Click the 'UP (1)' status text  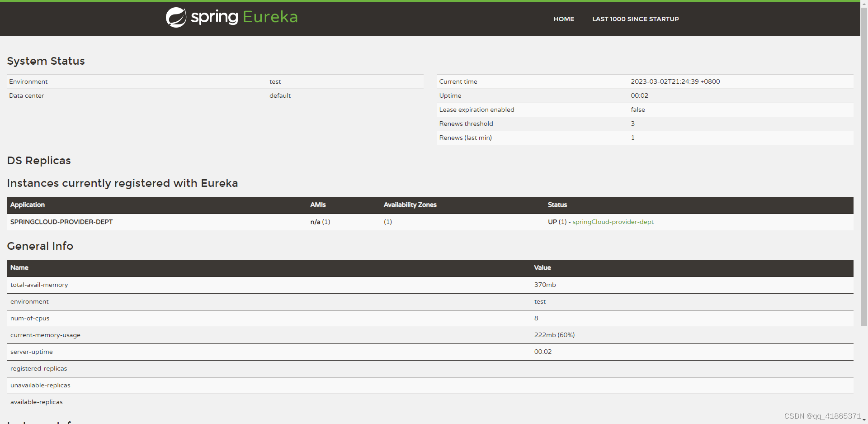(x=557, y=222)
